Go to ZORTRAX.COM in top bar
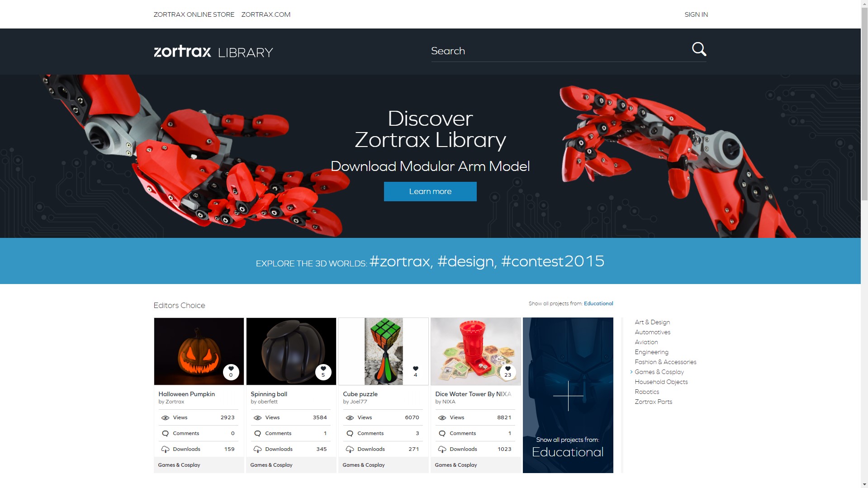The width and height of the screenshot is (868, 488). click(x=266, y=14)
